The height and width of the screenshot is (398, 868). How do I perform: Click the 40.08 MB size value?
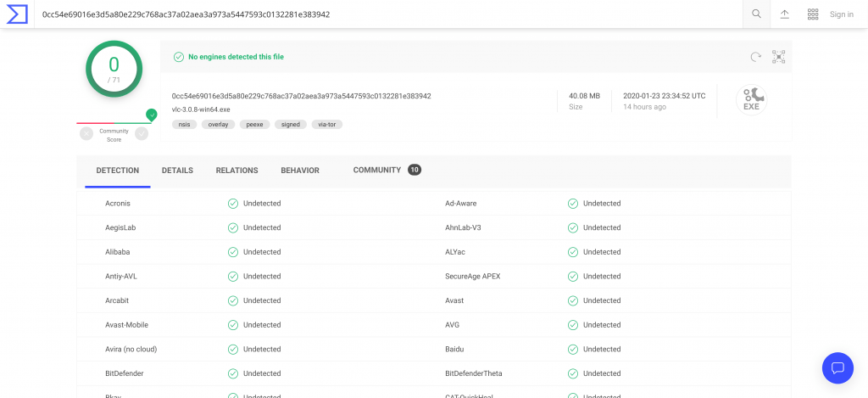point(585,96)
